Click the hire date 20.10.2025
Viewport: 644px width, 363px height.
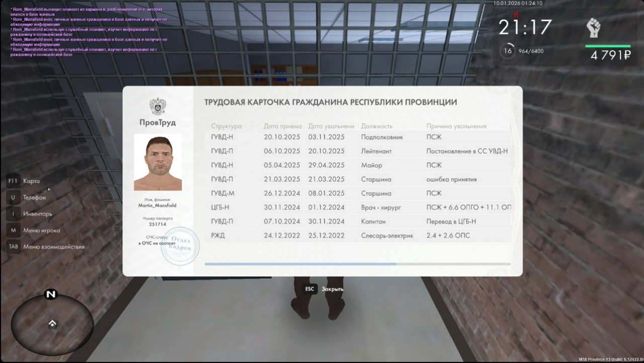282,137
